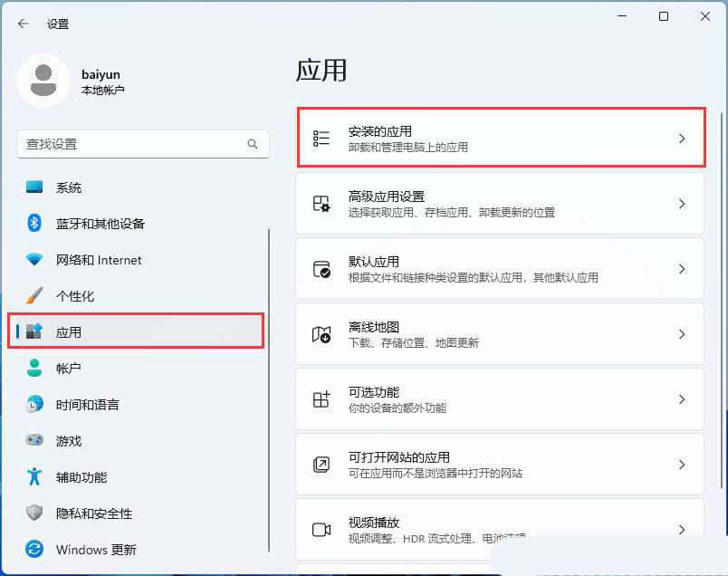
Task: Open the 可打开网站的应用 settings entry
Action: pyautogui.click(x=499, y=465)
